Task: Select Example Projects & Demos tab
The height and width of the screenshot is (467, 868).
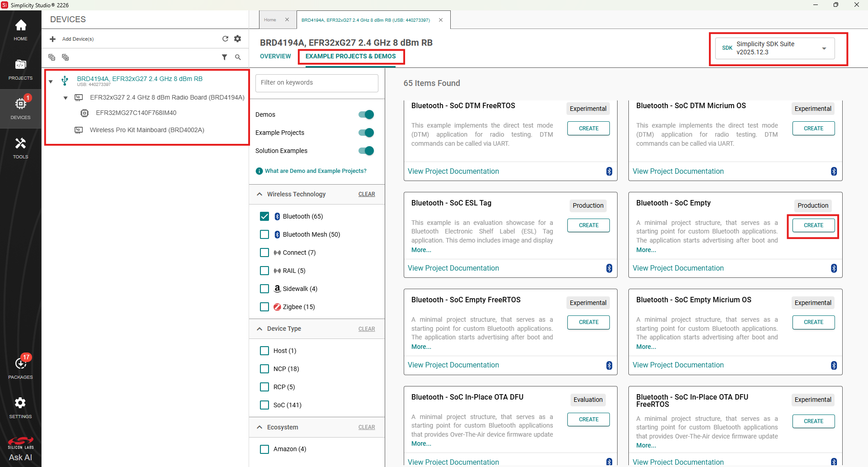Action: (350, 56)
